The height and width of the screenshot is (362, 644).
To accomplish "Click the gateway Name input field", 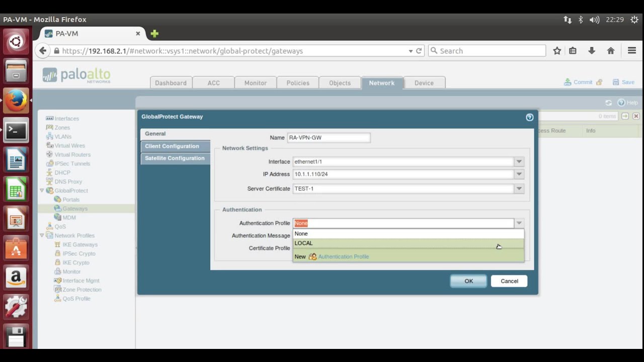I will pyautogui.click(x=329, y=138).
